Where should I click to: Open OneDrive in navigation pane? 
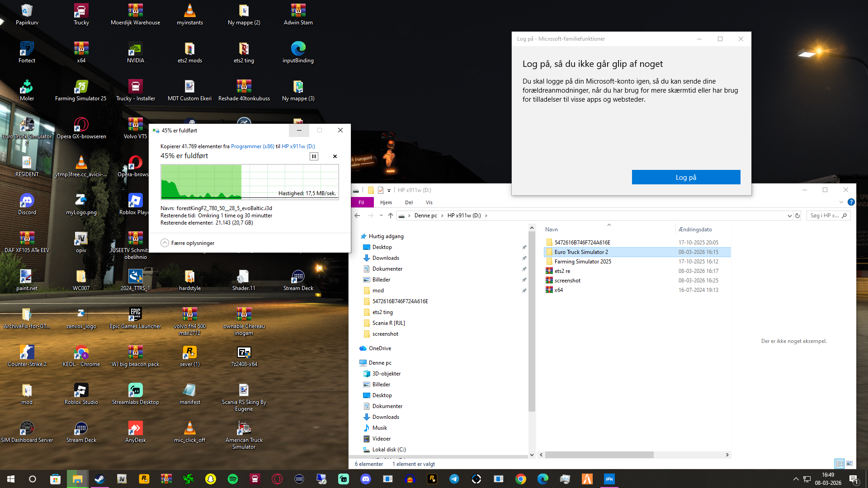[380, 348]
